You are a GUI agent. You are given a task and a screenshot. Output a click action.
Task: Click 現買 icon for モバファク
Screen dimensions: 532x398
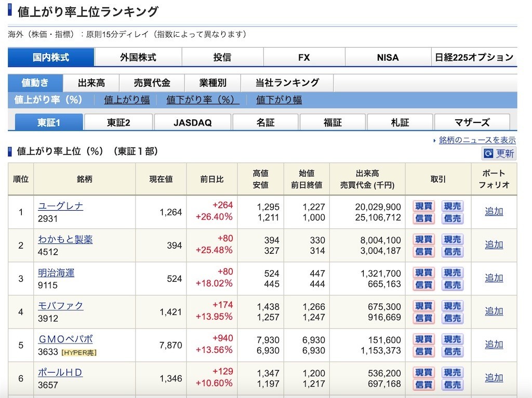[x=424, y=306]
